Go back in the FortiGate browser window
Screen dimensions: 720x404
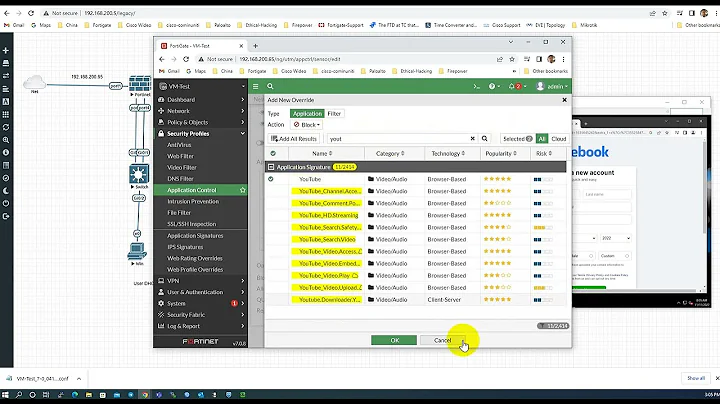pyautogui.click(x=162, y=59)
